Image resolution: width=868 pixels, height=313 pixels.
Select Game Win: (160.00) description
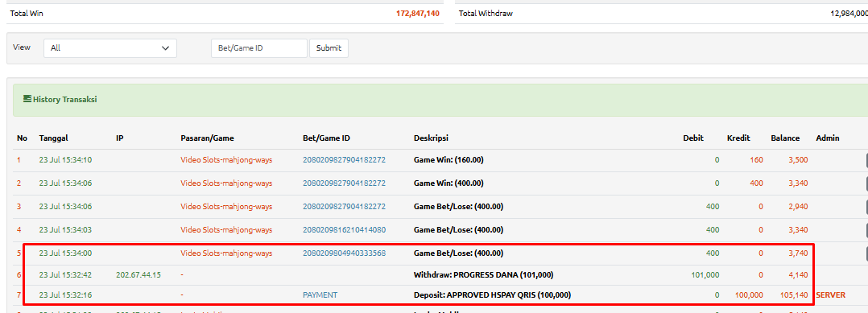[449, 160]
